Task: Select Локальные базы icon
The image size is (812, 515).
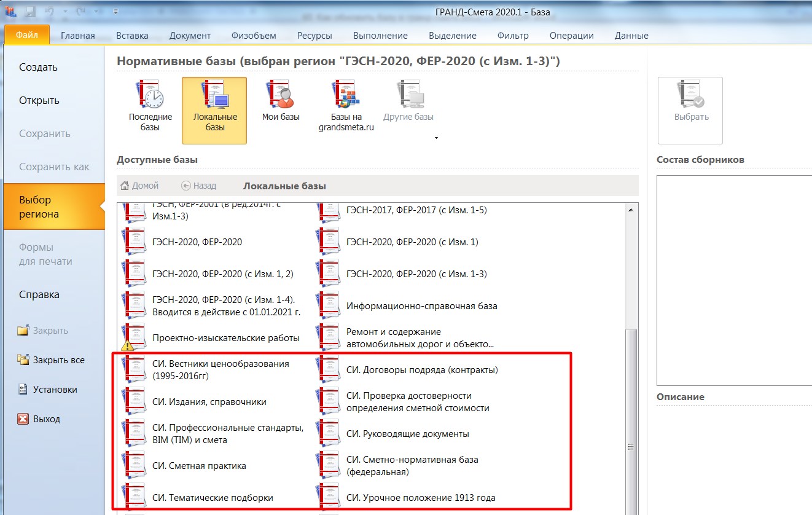Action: (x=214, y=95)
